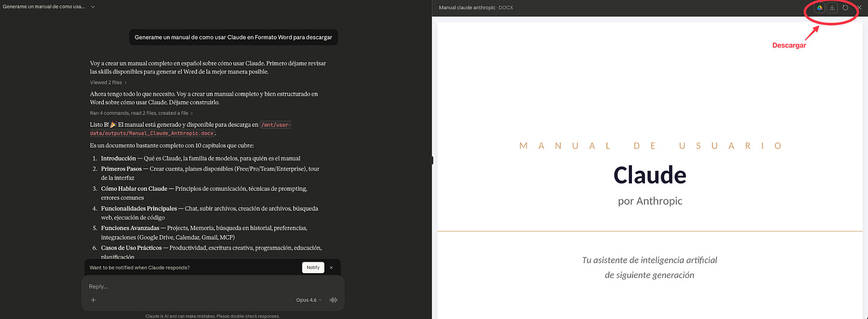Start voice mode with the waveform icon

click(x=334, y=300)
